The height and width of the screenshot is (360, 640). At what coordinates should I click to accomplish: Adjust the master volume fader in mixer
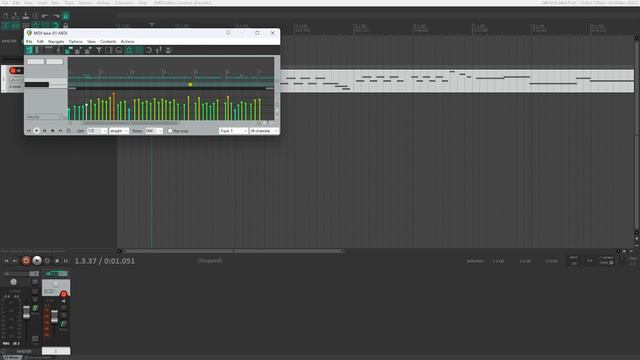pyautogui.click(x=27, y=312)
